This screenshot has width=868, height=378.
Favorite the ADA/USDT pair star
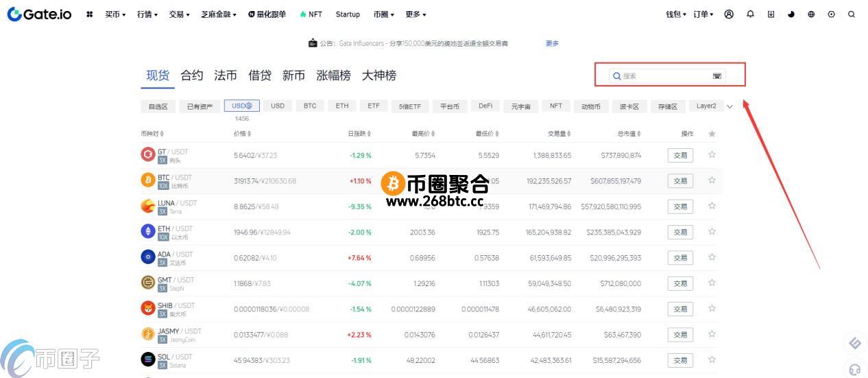pos(712,257)
